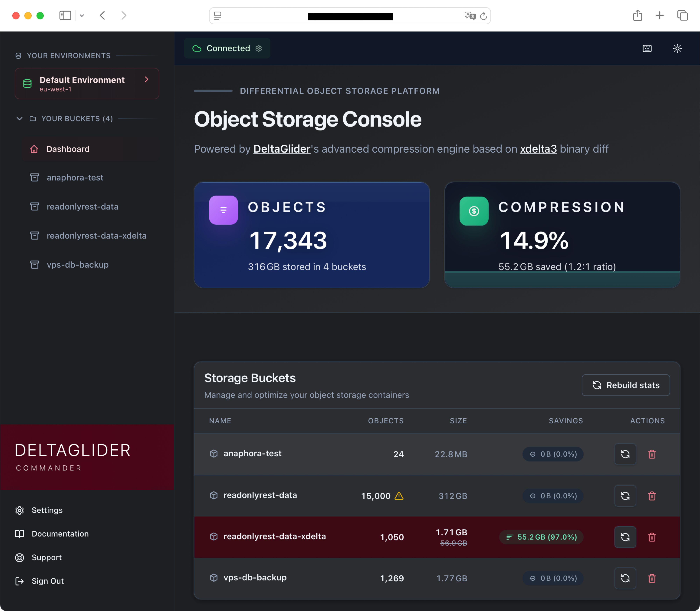
Task: Open Safari sidebar dropdown arrow
Action: click(82, 16)
